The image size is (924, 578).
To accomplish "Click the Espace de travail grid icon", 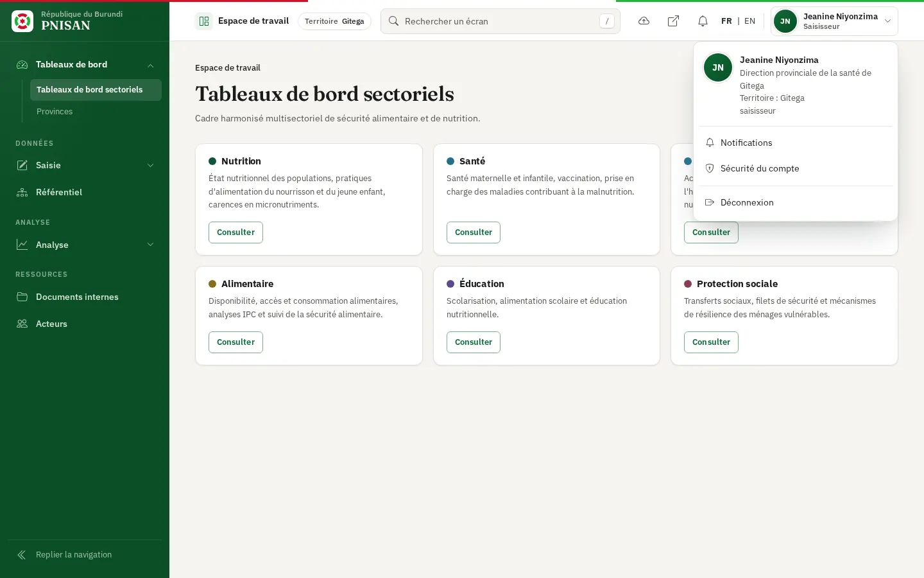I will pyautogui.click(x=204, y=21).
